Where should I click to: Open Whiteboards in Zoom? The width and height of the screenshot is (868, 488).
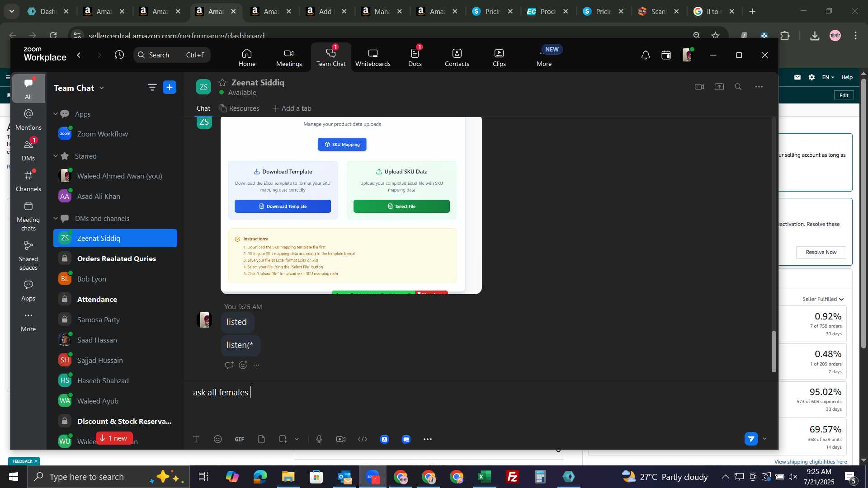[x=373, y=57]
